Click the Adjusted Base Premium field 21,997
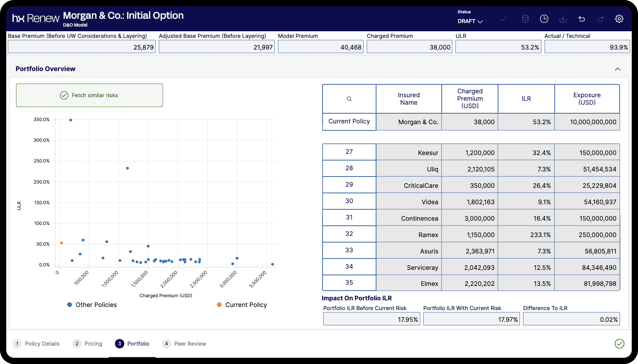This screenshot has height=364, width=638. tap(217, 47)
